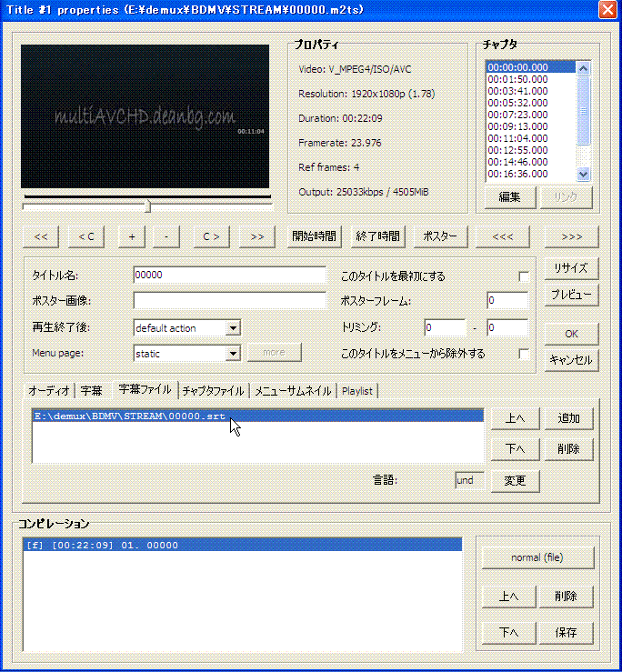The width and height of the screenshot is (622, 672).
Task: Click the << rewind button
Action: (41, 236)
